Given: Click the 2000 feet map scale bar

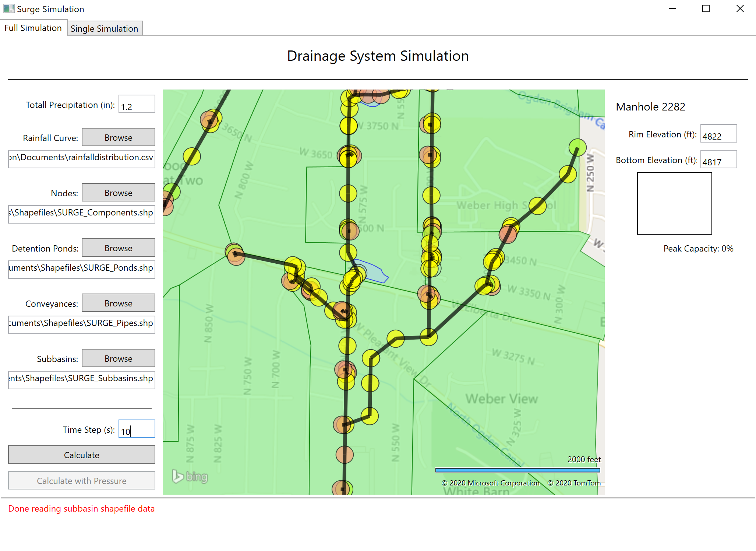Looking at the screenshot, I should (x=517, y=470).
